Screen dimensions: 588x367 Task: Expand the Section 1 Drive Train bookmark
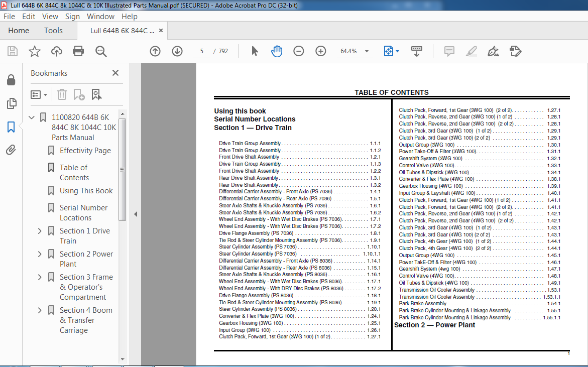pos(40,231)
